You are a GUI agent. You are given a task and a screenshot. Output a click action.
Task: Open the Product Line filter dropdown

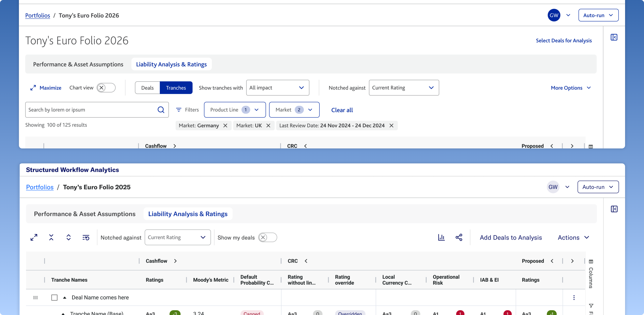pyautogui.click(x=235, y=110)
